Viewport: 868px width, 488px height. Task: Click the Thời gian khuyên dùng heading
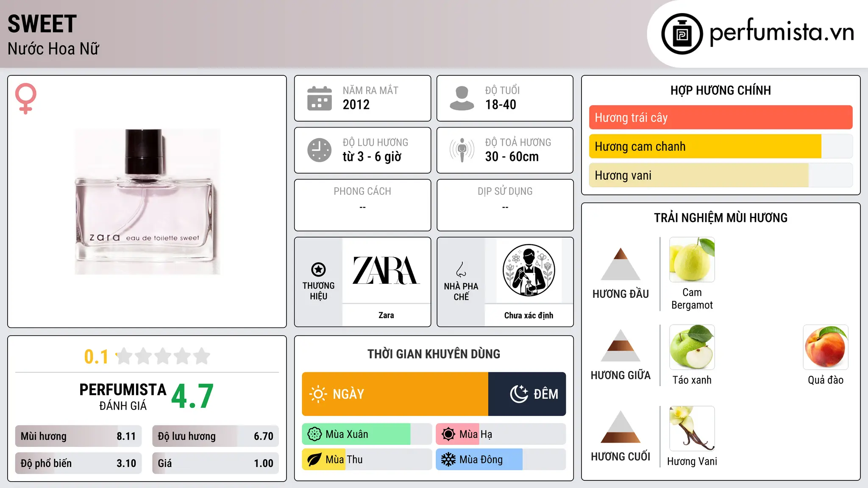(x=434, y=354)
